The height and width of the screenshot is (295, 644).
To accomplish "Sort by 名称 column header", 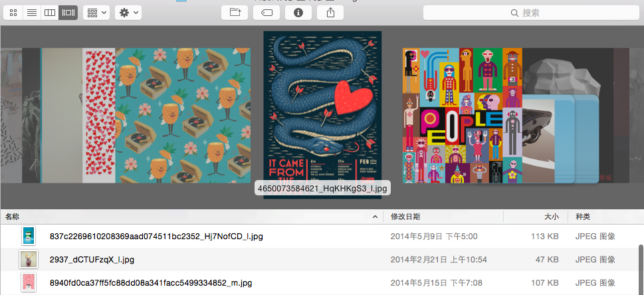I will pyautogui.click(x=191, y=217).
